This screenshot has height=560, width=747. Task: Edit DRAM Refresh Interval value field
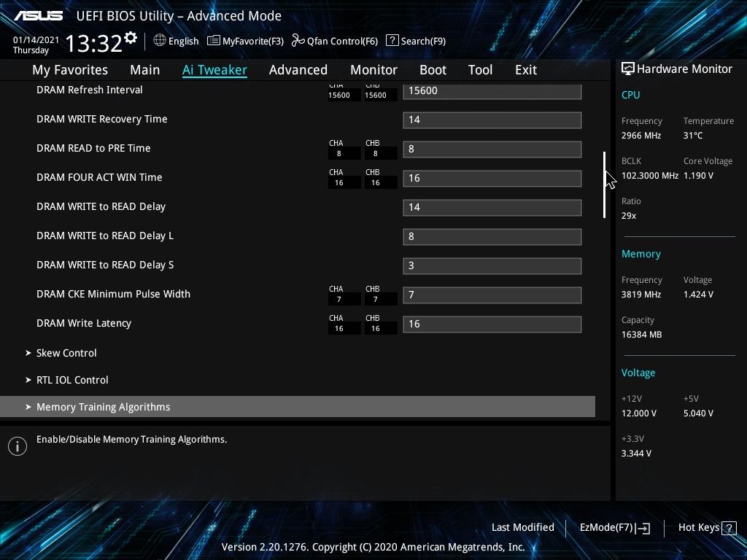point(492,91)
